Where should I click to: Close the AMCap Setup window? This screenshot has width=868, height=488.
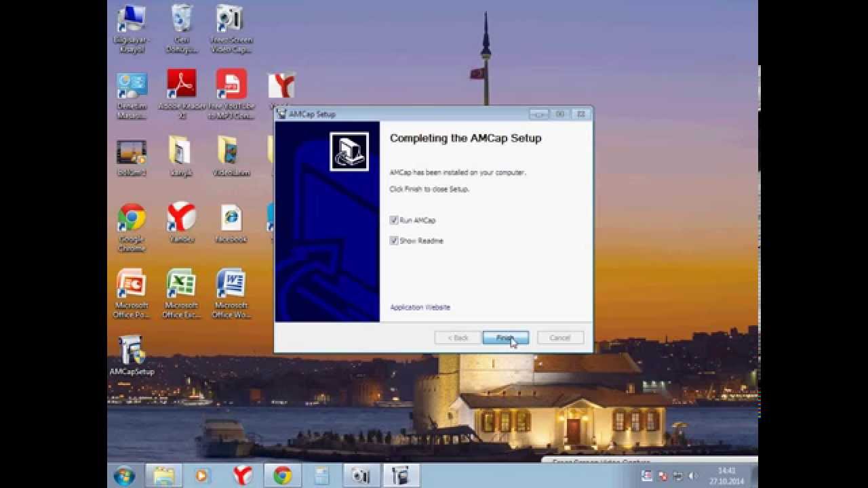(581, 114)
